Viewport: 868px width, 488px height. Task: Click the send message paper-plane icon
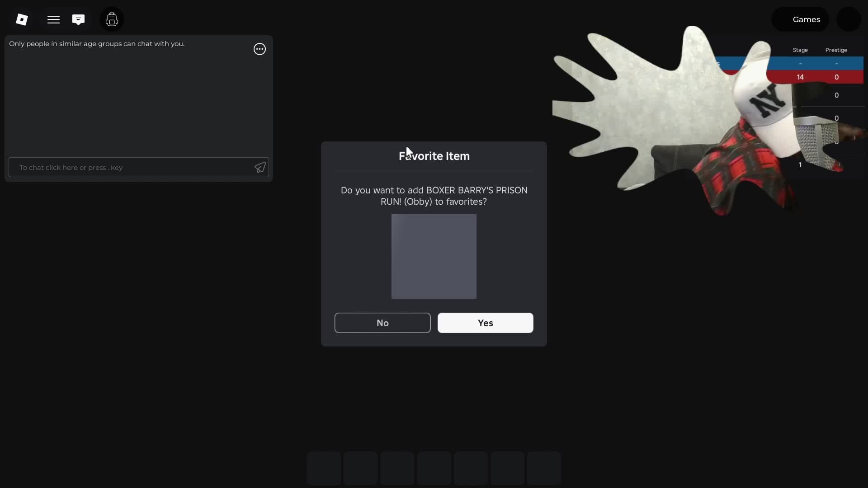[x=260, y=168]
